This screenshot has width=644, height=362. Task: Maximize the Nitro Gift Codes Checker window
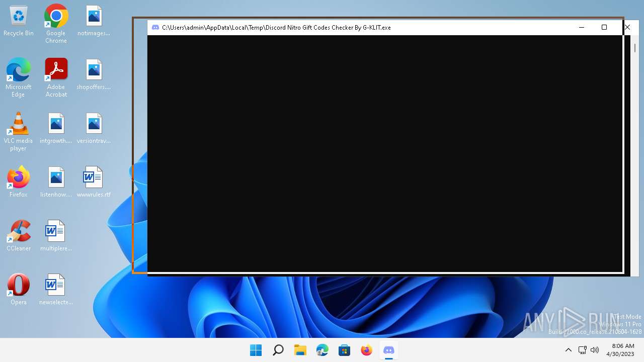click(604, 28)
